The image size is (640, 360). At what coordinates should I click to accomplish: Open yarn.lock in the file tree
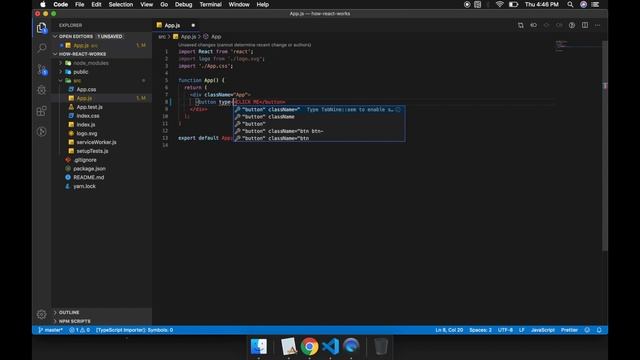[x=84, y=186]
